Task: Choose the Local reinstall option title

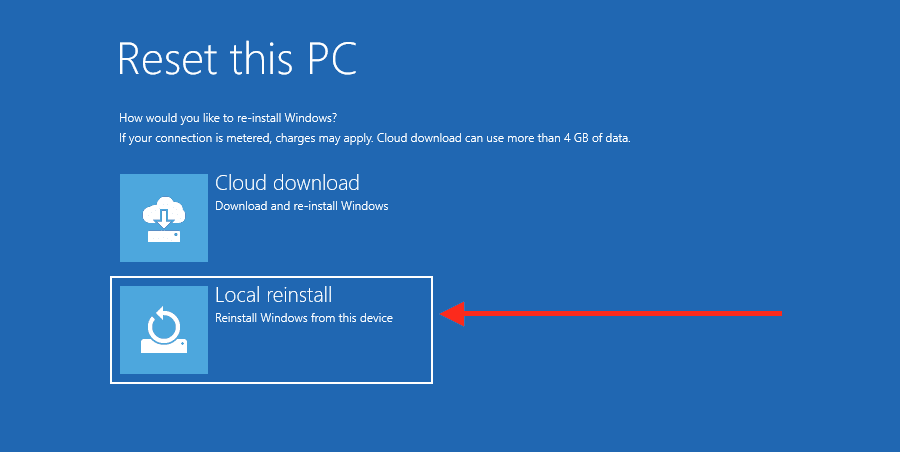Action: click(x=273, y=295)
